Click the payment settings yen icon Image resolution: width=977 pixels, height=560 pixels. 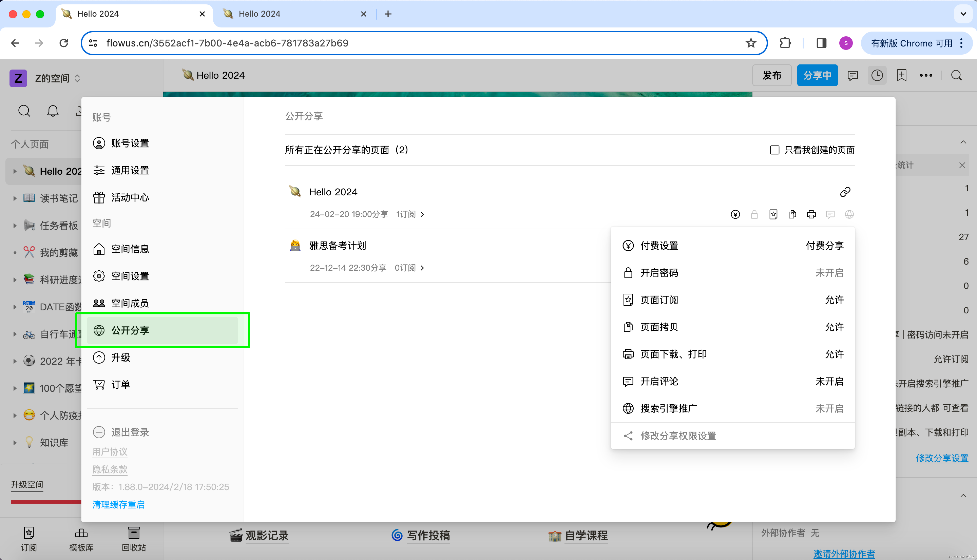735,214
